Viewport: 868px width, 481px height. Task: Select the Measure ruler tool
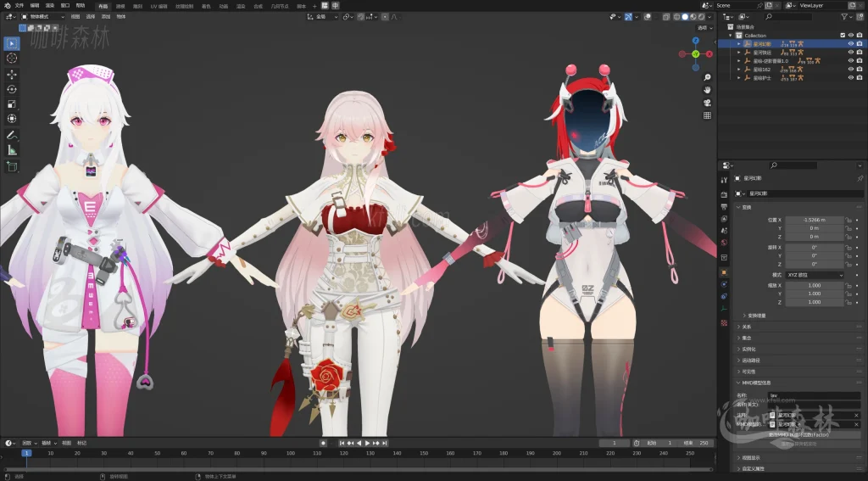point(12,150)
